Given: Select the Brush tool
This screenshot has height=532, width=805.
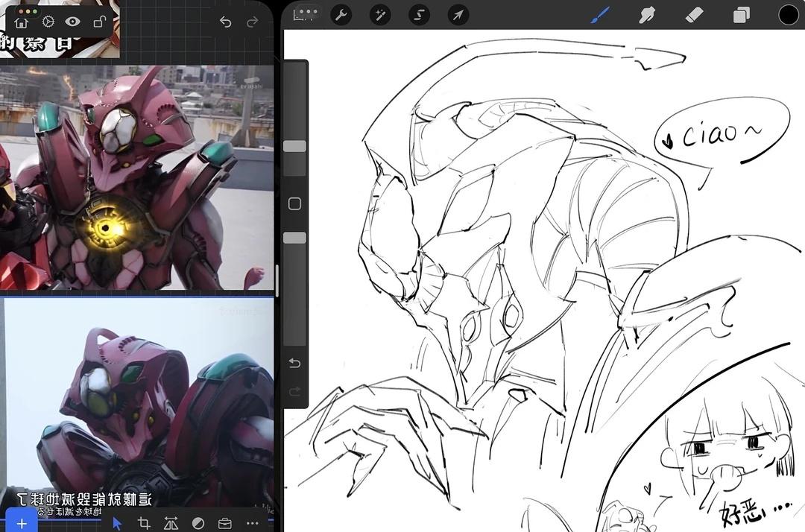Looking at the screenshot, I should pyautogui.click(x=600, y=15).
